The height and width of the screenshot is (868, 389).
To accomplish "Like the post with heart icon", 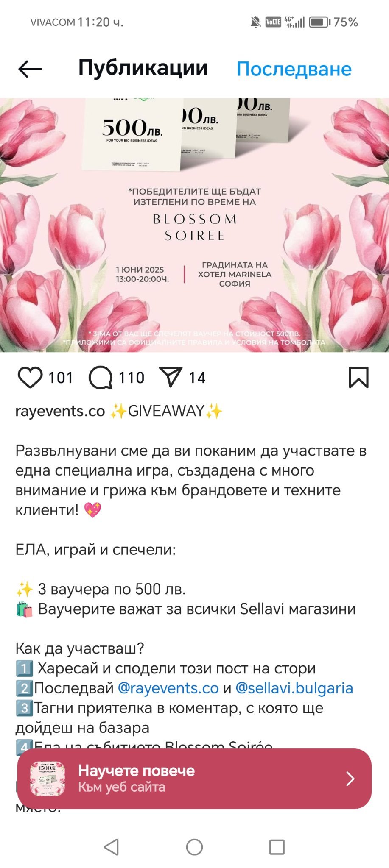I will pos(30,377).
